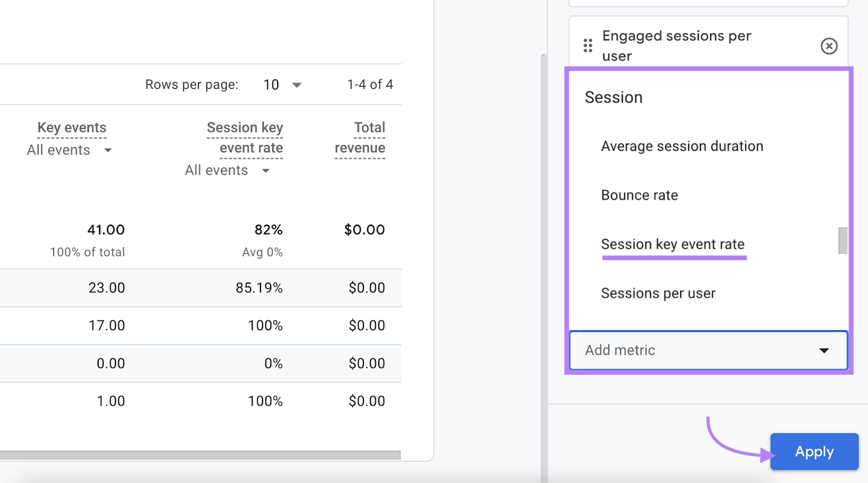Select Sessions per user from the metric list
Screen dimensions: 868x483
pos(658,293)
